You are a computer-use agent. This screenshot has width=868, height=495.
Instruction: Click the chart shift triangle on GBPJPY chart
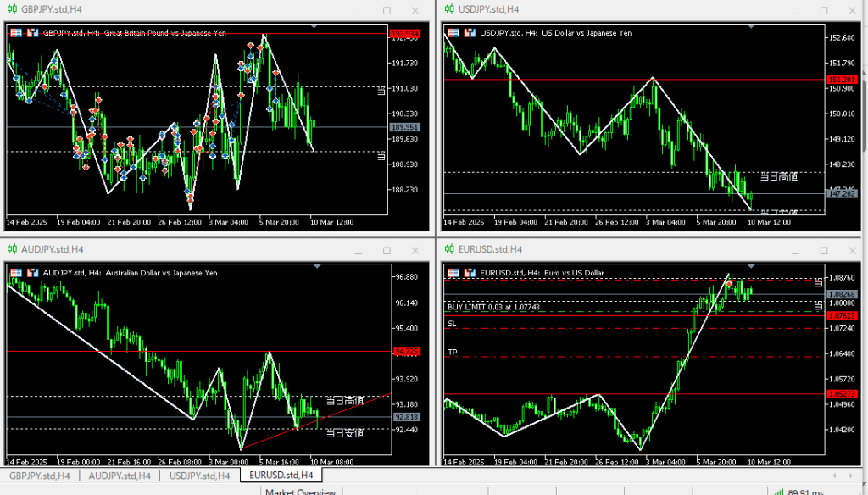[314, 27]
